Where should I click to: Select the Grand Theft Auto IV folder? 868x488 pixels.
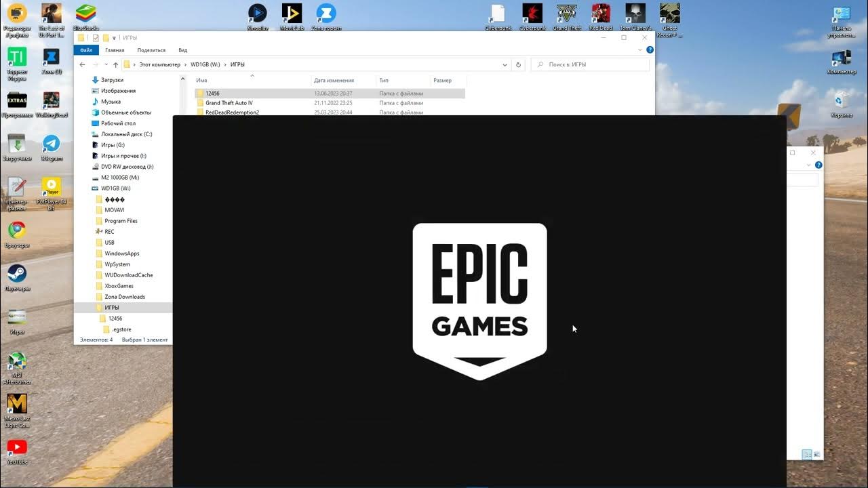(x=330, y=103)
